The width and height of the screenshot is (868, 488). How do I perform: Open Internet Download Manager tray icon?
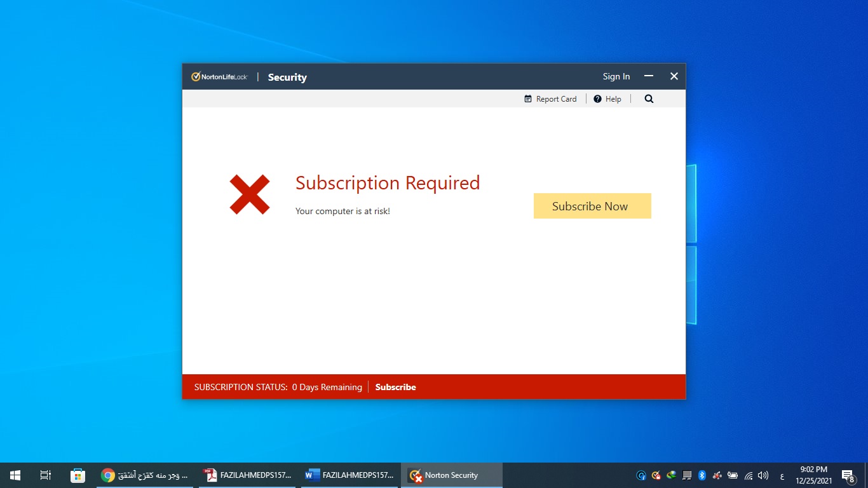672,475
